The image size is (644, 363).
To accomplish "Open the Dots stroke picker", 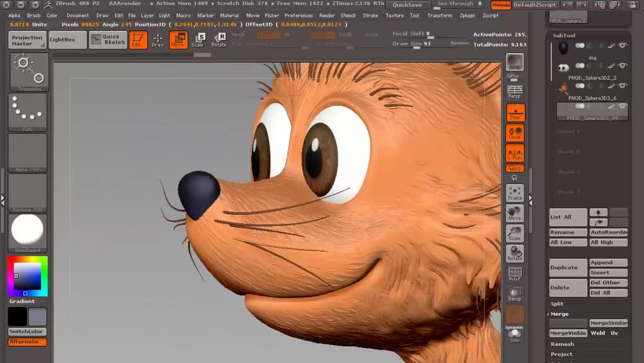I will (28, 112).
